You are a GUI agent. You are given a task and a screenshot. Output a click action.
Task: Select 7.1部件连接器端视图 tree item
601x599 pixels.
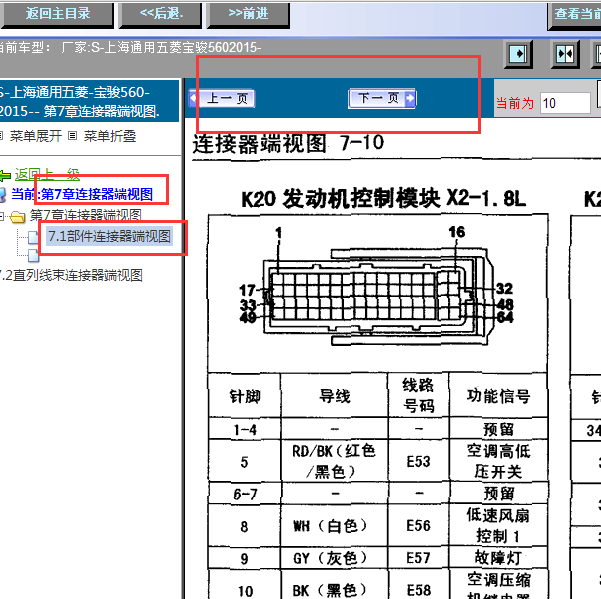coord(109,236)
